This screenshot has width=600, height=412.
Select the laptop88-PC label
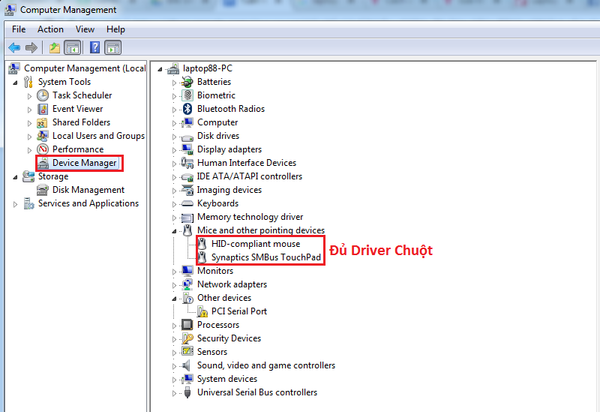click(x=207, y=68)
